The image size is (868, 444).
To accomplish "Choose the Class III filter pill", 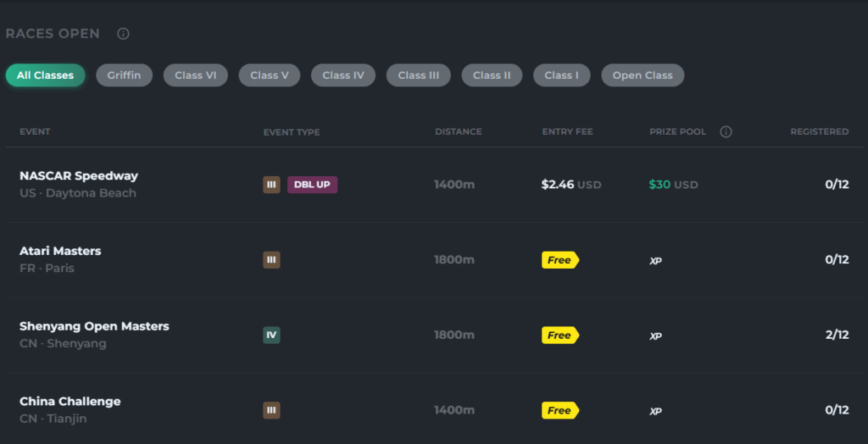I will tap(418, 75).
